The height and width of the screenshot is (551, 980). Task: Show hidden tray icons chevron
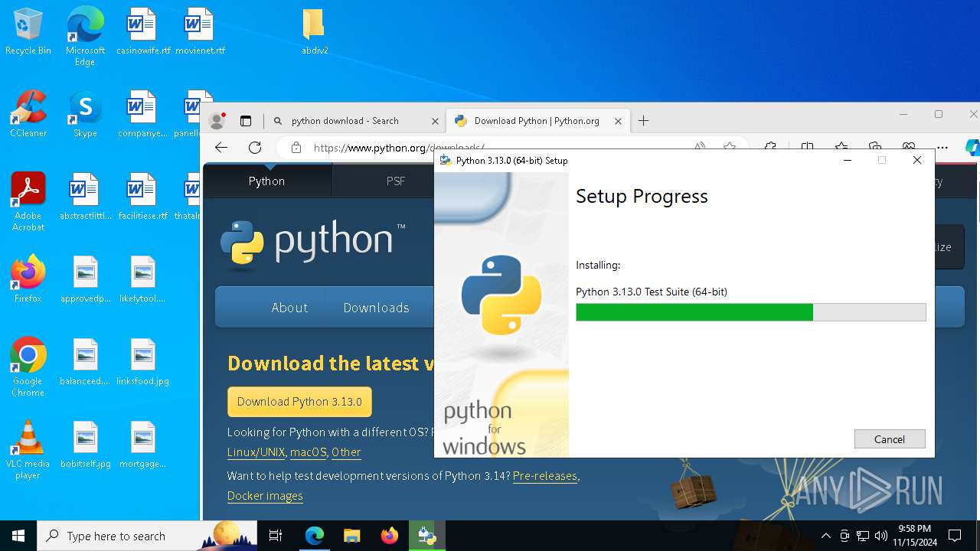825,536
